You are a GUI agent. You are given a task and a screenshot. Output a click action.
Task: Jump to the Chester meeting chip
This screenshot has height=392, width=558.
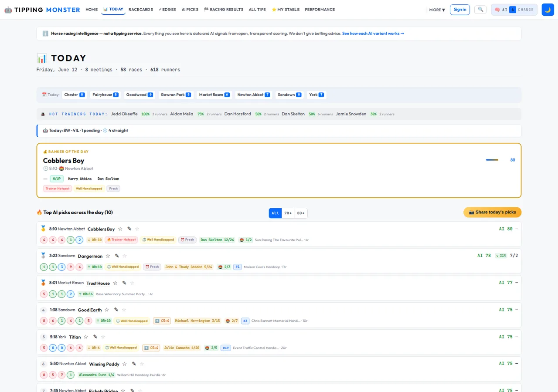click(x=75, y=95)
